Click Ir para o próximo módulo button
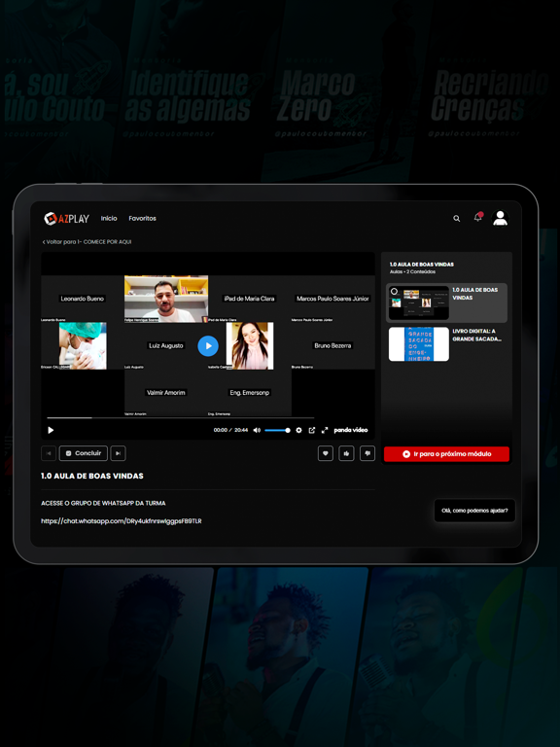The width and height of the screenshot is (560, 747). click(x=446, y=454)
